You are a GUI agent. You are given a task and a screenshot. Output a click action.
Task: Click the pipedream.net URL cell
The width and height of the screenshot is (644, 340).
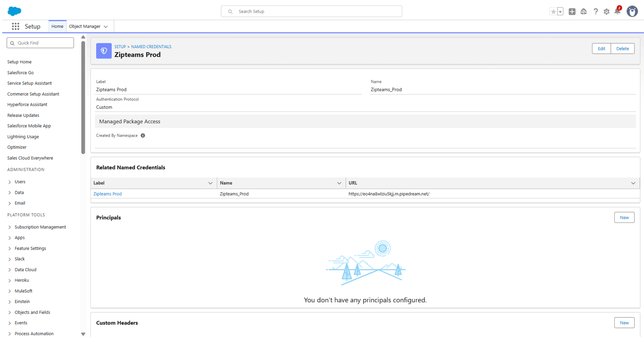coord(389,194)
